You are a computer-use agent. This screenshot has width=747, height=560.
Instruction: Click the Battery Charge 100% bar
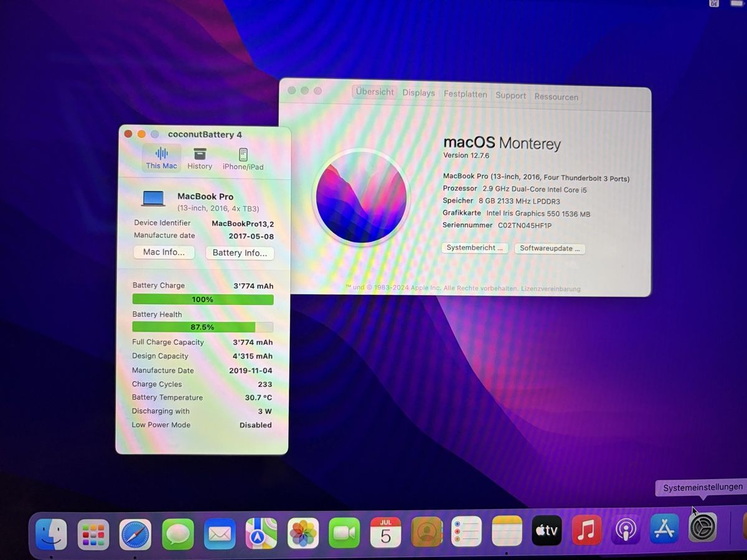203,299
